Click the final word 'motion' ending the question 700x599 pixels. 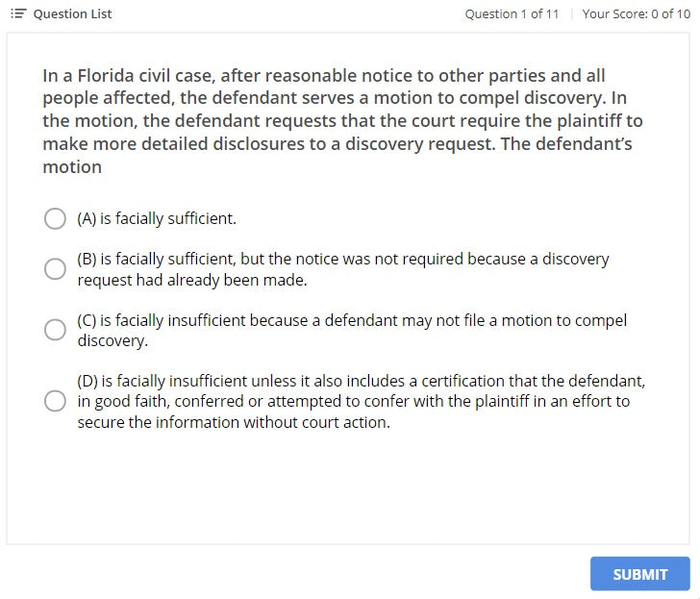[x=72, y=167]
